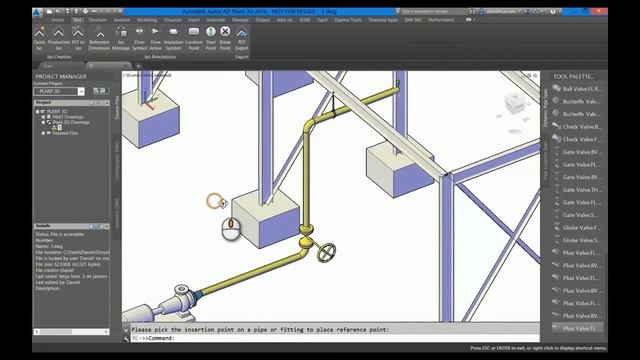Collapse the PLANT 3D project tree node
The image size is (640, 360).
coord(37,111)
